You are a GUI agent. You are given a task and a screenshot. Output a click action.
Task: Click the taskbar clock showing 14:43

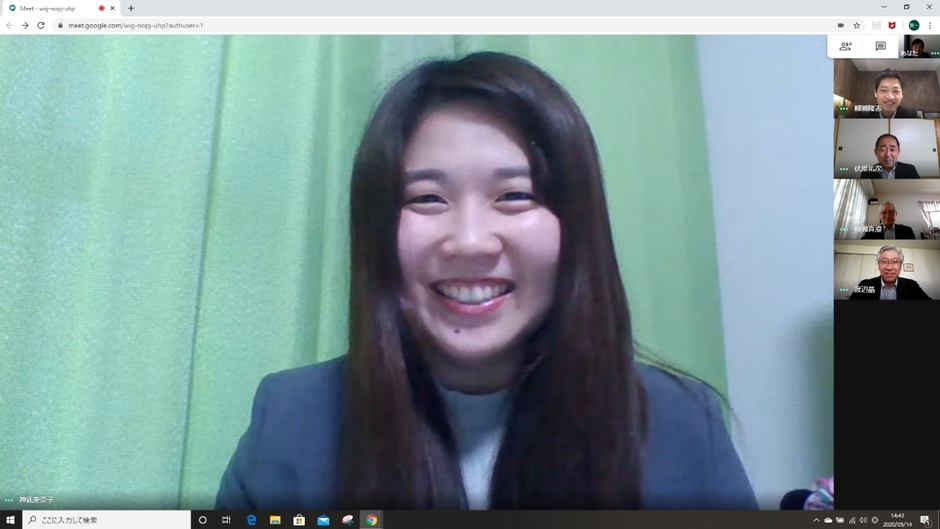tap(897, 520)
